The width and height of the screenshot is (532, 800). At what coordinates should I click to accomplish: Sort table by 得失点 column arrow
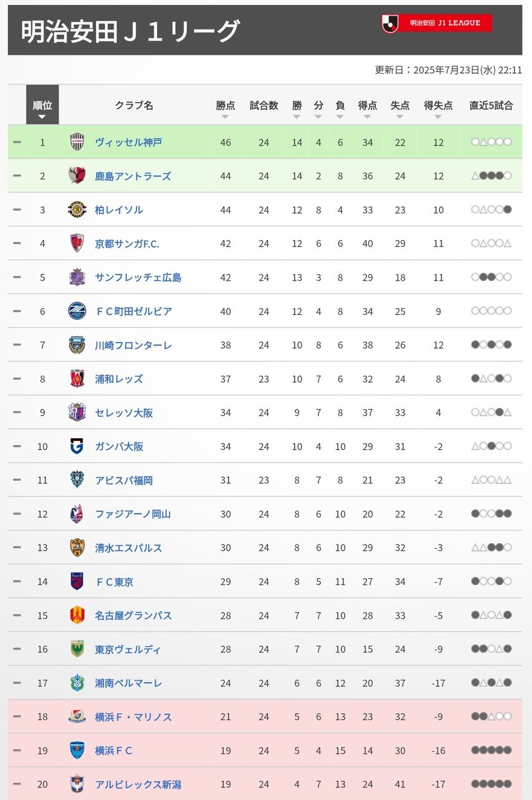coord(438,117)
